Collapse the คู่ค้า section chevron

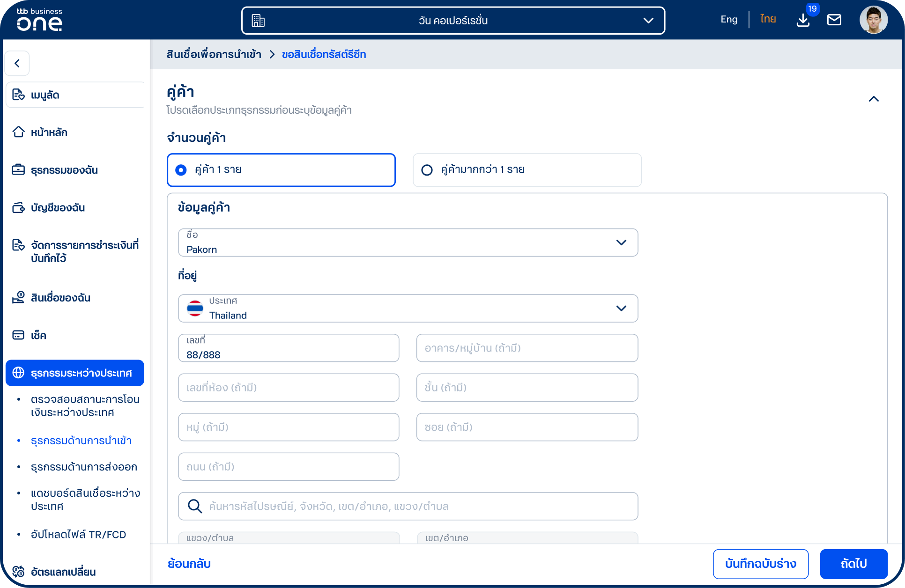pos(874,99)
